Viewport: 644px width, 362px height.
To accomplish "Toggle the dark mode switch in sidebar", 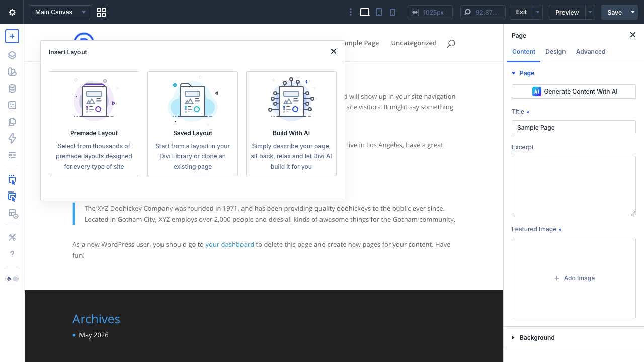I will pyautogui.click(x=12, y=279).
